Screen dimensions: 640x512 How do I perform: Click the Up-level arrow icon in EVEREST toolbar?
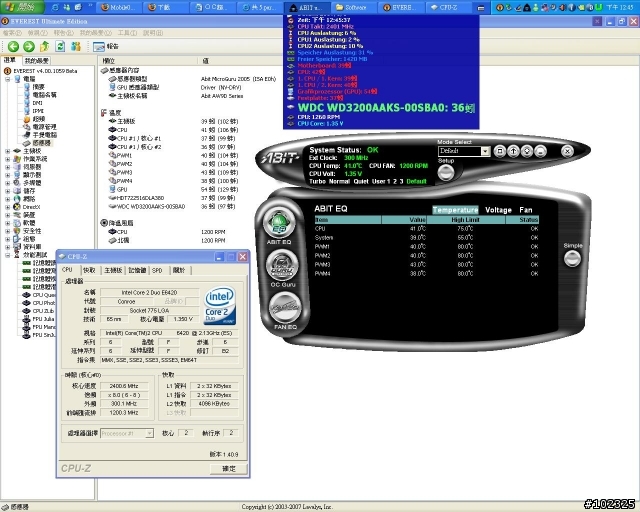[44, 47]
